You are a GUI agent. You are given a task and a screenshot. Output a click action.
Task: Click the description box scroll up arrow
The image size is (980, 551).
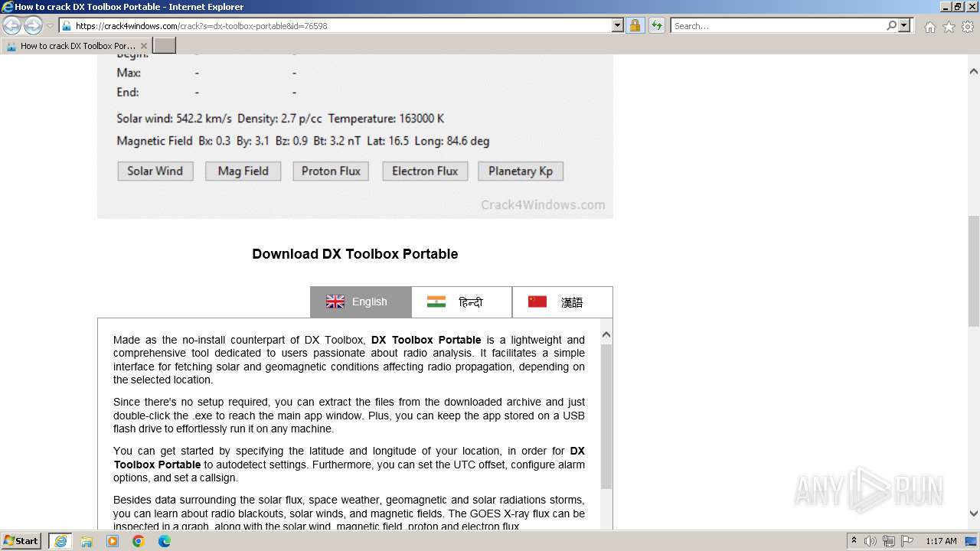606,334
